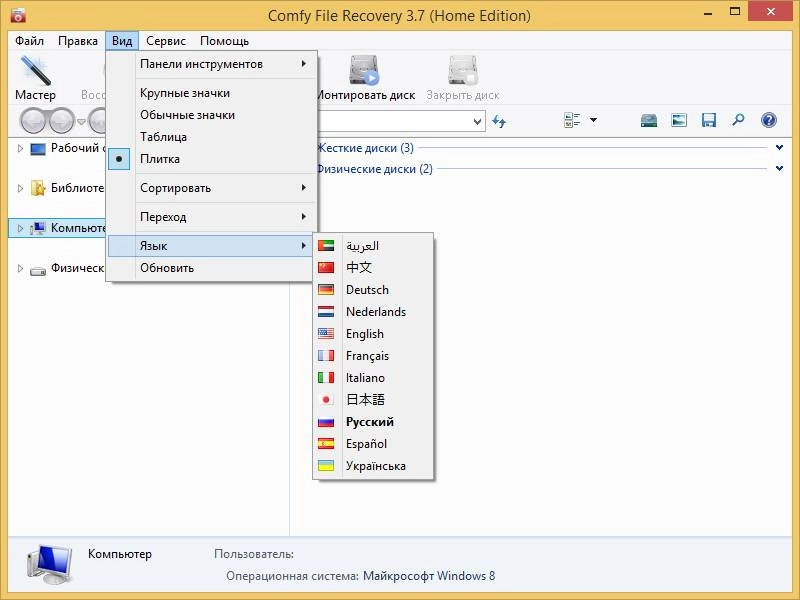Select the Плитка radio bullet
800x600 pixels.
tap(119, 159)
